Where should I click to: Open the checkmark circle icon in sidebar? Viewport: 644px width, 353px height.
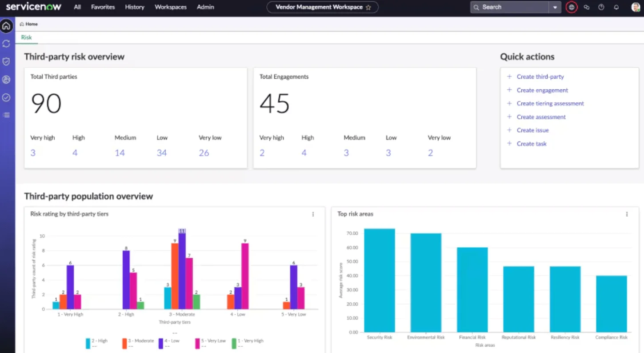coord(6,97)
